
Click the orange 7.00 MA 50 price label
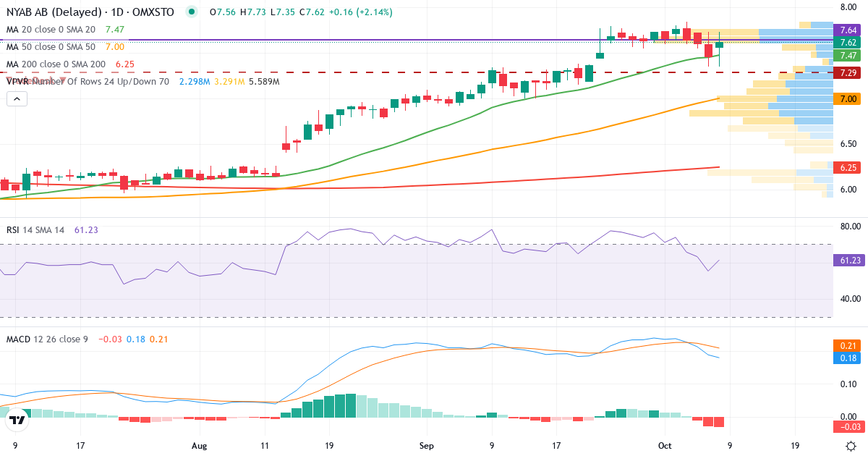coord(846,99)
